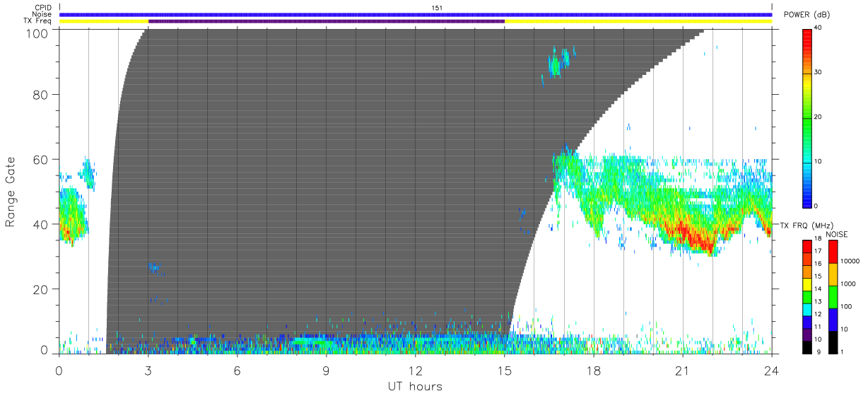Click the blue Noise indicator bar
The width and height of the screenshot is (868, 401).
point(416,14)
